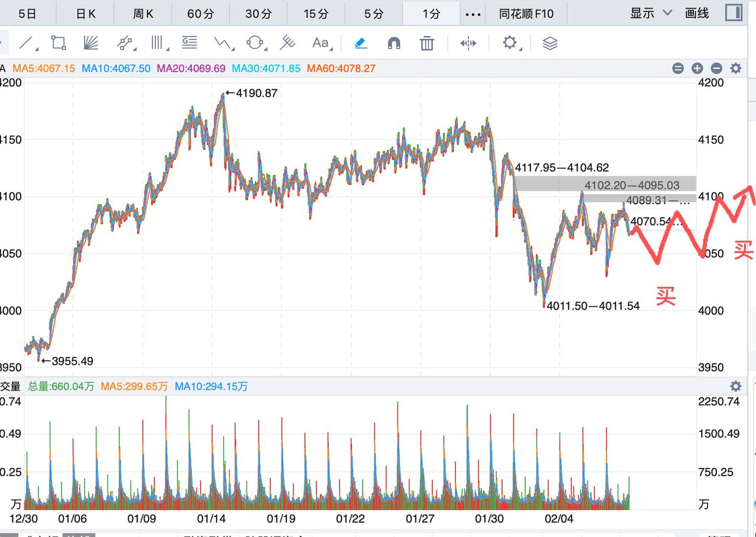Image resolution: width=756 pixels, height=537 pixels.
Task: Click the 4102.20—4095.03 gap label
Action: (632, 186)
